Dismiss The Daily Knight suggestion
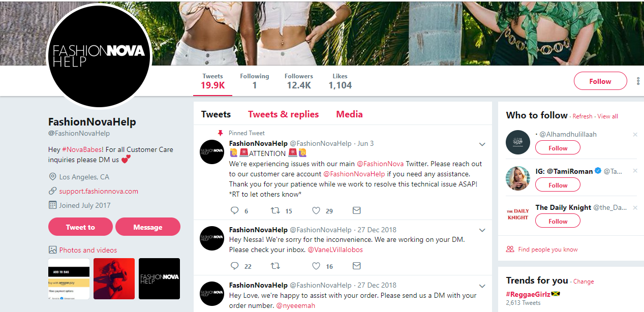 [635, 207]
